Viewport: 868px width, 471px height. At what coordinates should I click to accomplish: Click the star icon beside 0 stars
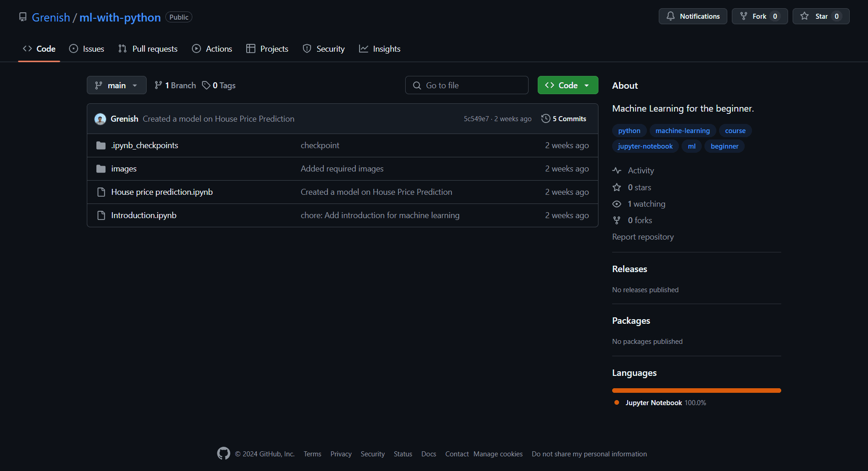[x=617, y=187]
